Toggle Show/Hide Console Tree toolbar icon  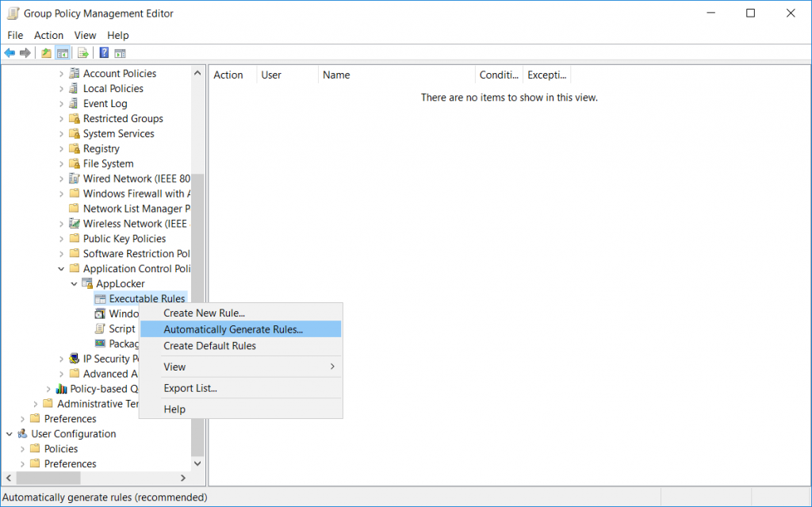pos(62,53)
